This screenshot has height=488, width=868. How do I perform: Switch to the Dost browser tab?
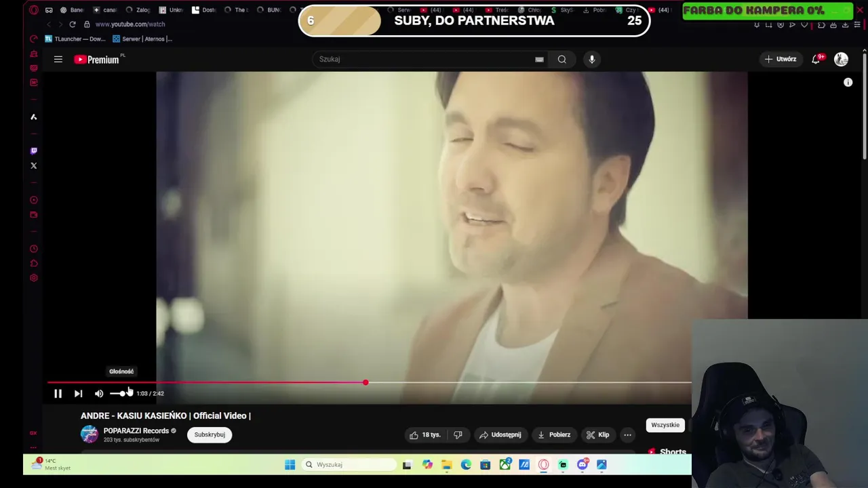204,10
